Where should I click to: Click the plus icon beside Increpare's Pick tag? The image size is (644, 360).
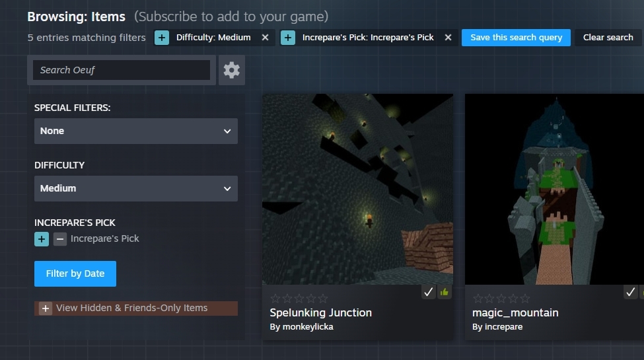pyautogui.click(x=288, y=38)
